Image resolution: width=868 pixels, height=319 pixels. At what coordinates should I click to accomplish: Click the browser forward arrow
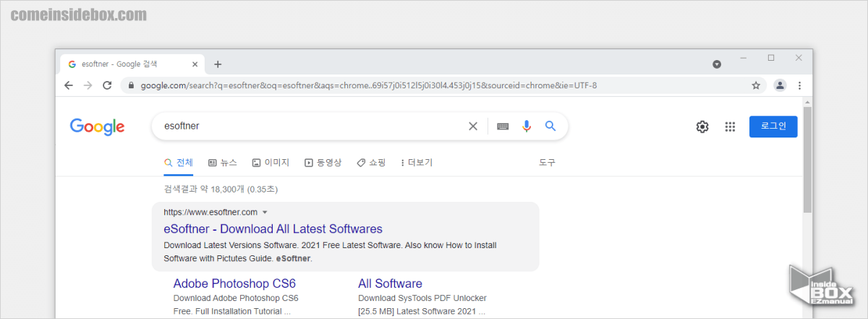click(x=88, y=85)
